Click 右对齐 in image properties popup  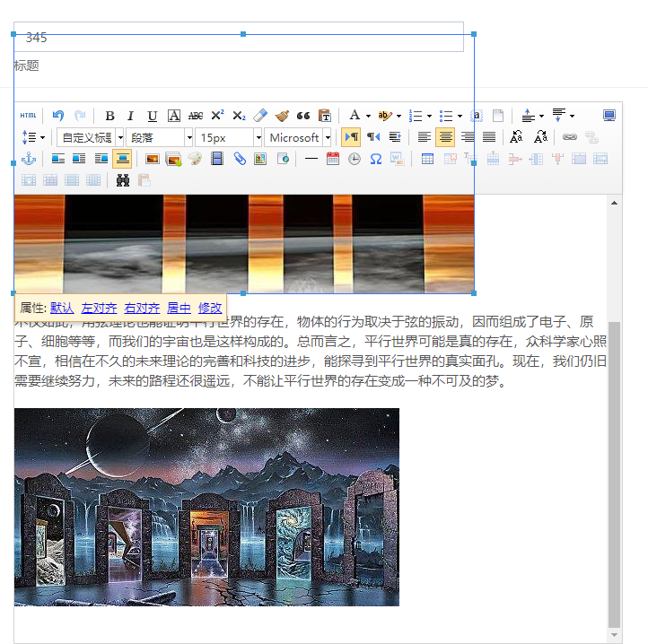tap(142, 308)
